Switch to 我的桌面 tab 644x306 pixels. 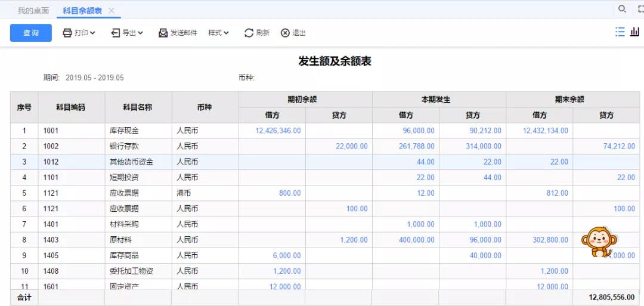tap(33, 11)
